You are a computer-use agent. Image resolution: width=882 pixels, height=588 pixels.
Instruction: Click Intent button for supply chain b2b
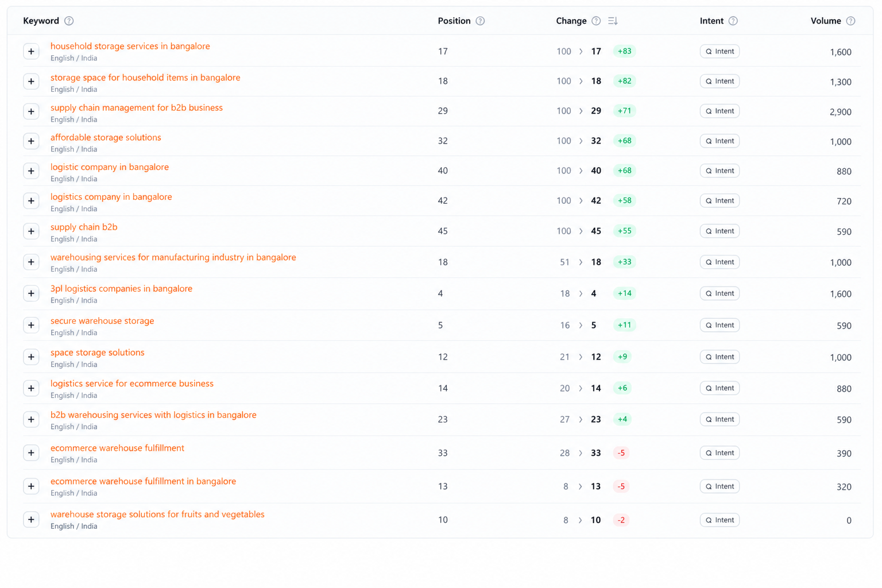(719, 231)
